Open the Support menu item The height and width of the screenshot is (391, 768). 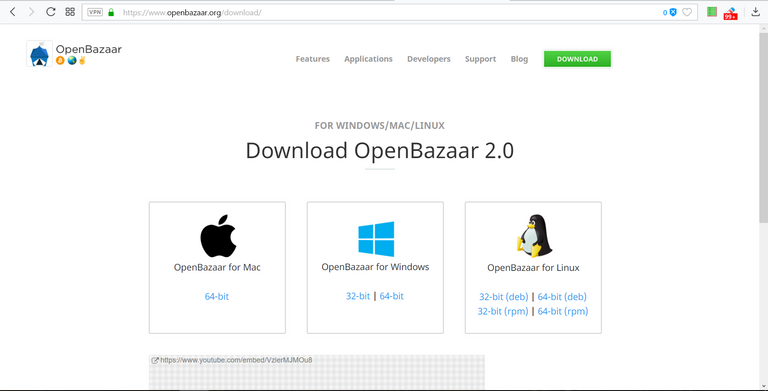[480, 59]
